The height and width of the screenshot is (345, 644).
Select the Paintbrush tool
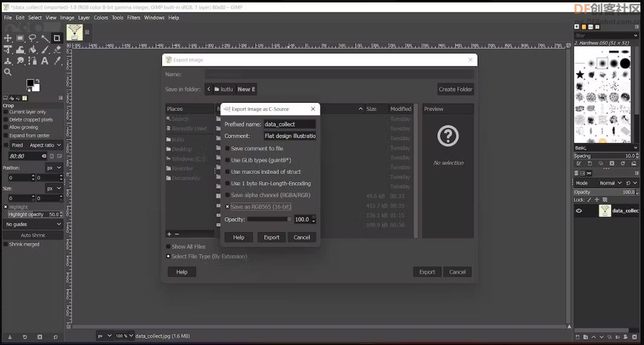(x=45, y=50)
